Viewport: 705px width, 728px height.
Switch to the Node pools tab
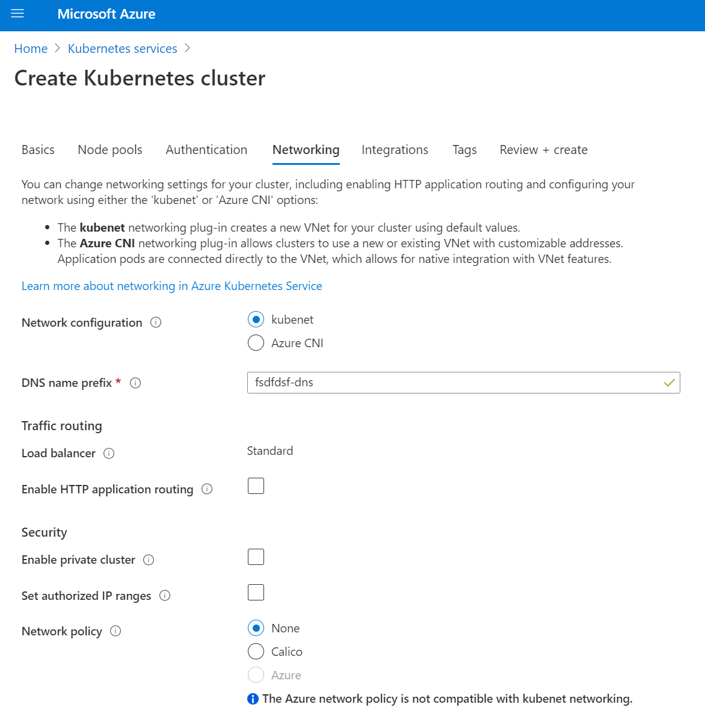tap(109, 150)
